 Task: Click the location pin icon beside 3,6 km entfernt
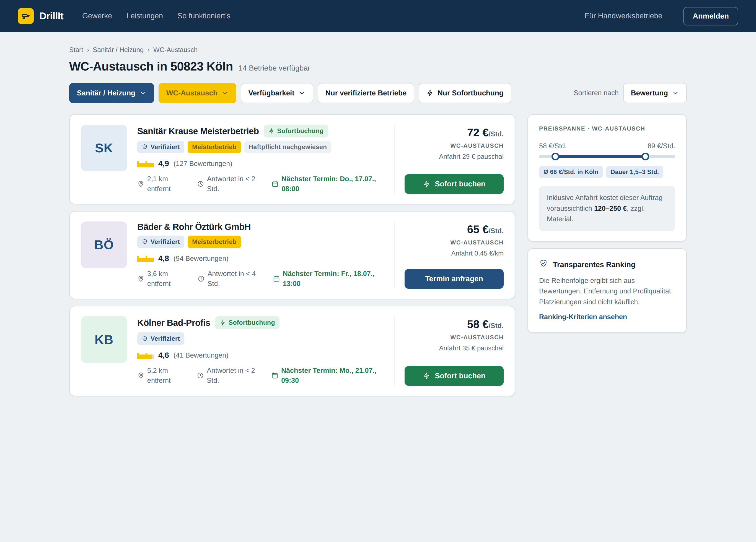pyautogui.click(x=141, y=279)
